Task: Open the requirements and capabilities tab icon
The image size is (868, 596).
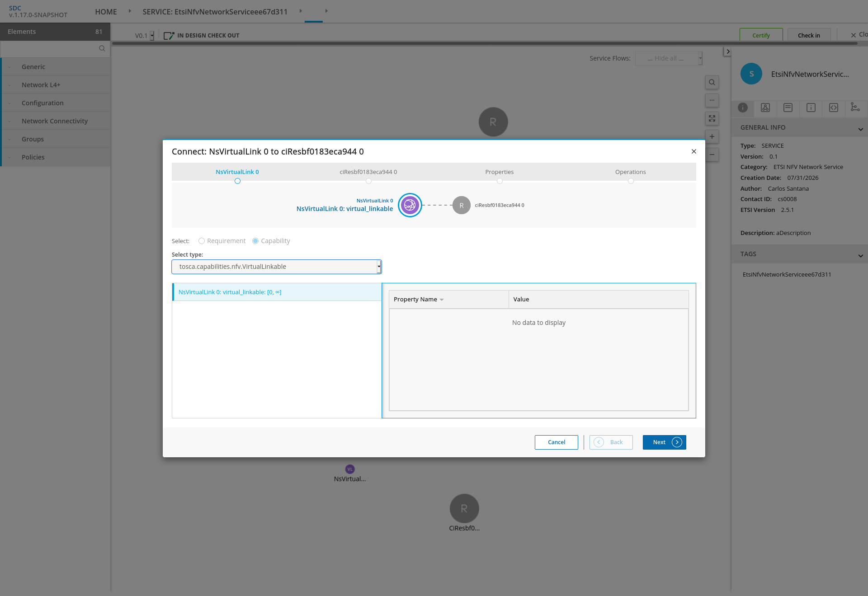Action: click(x=855, y=107)
